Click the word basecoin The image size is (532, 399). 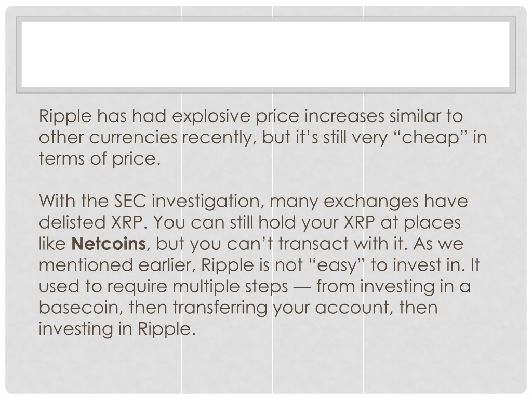pyautogui.click(x=78, y=308)
